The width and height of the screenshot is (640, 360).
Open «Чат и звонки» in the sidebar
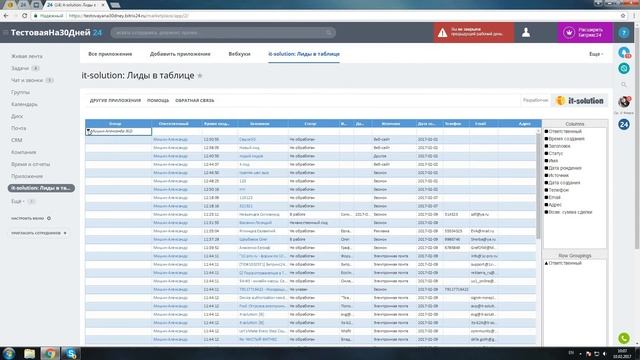[x=27, y=80]
